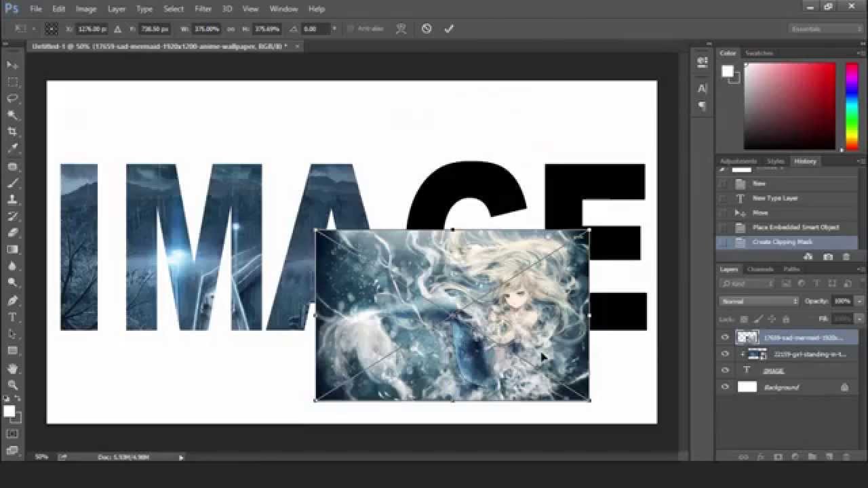Open the Filter menu
868x488 pixels.
click(x=203, y=9)
